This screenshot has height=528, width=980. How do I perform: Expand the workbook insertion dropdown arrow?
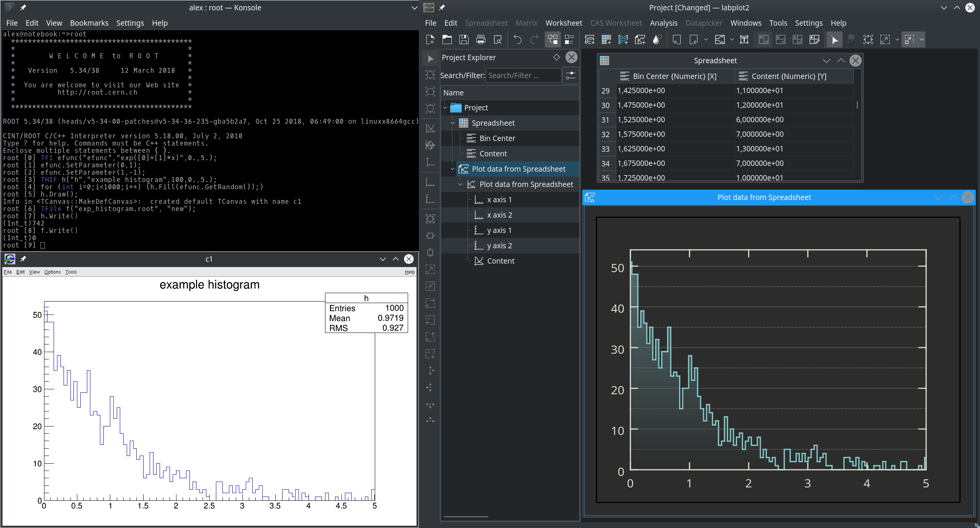tap(706, 39)
